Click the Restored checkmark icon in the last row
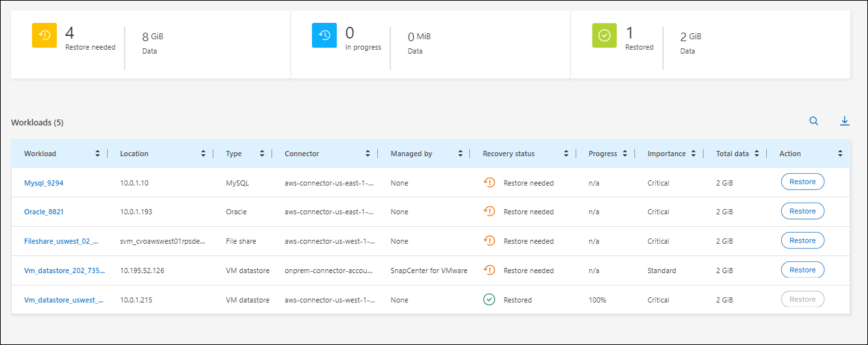 point(489,299)
